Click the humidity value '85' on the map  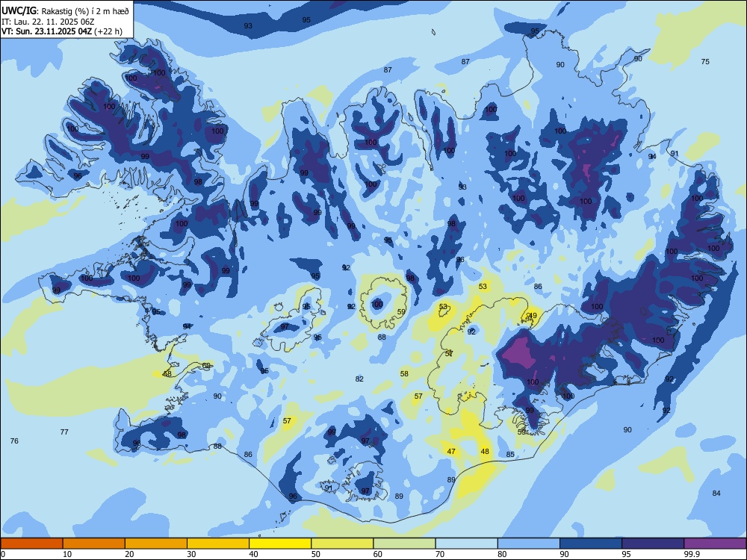tap(510, 454)
